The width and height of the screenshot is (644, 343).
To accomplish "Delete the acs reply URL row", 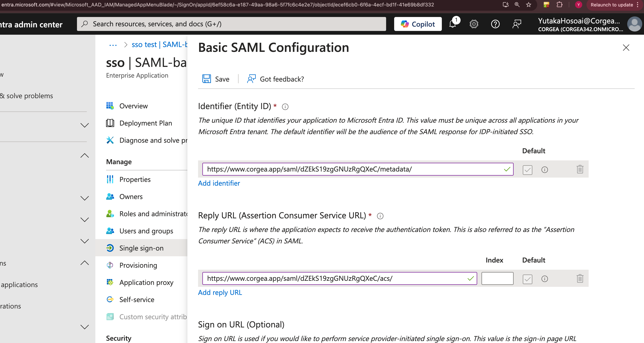I will coord(580,278).
